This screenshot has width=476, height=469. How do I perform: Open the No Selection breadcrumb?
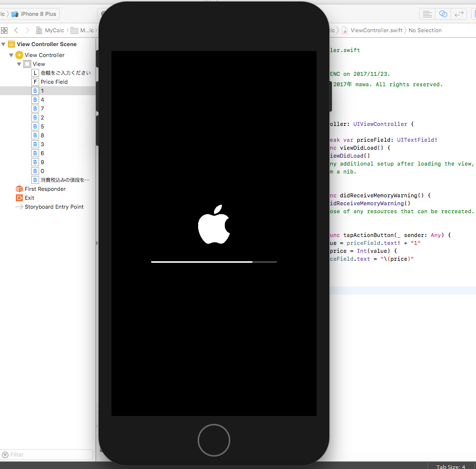(425, 30)
